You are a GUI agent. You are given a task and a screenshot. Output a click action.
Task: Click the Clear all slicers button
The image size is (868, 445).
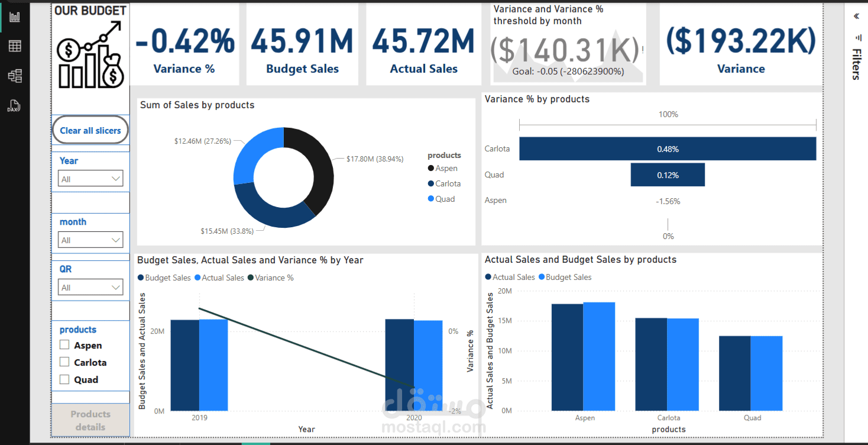click(x=90, y=131)
